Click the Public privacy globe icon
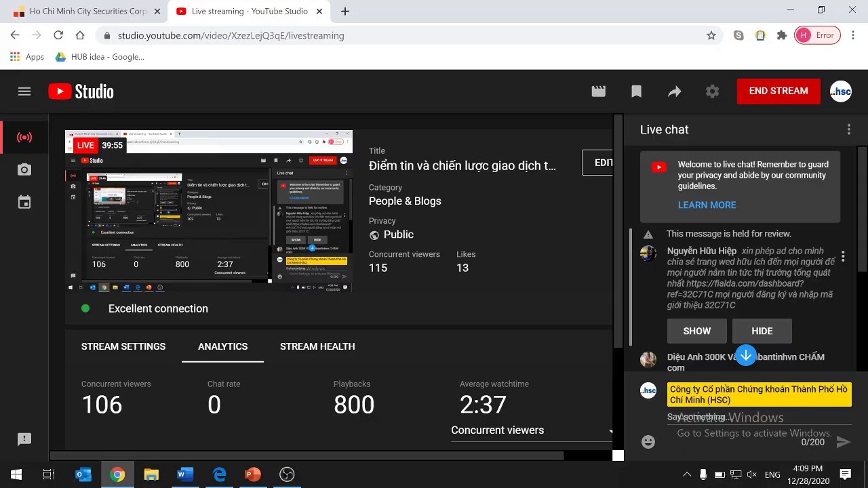Screen dimensions: 868x488 (374, 235)
